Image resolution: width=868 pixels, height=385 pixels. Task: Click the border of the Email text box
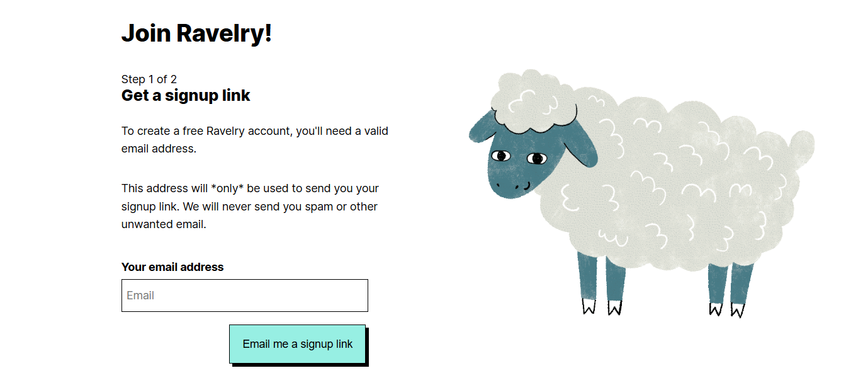pos(244,280)
